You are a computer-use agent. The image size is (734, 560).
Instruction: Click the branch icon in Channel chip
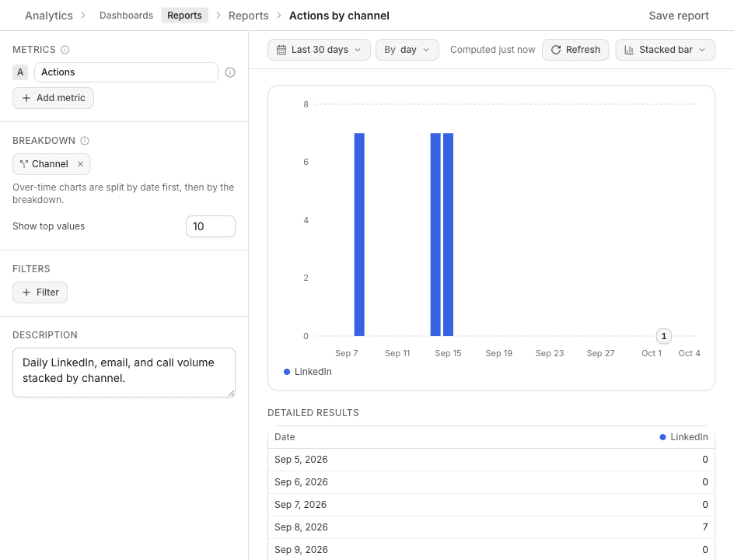coord(24,164)
